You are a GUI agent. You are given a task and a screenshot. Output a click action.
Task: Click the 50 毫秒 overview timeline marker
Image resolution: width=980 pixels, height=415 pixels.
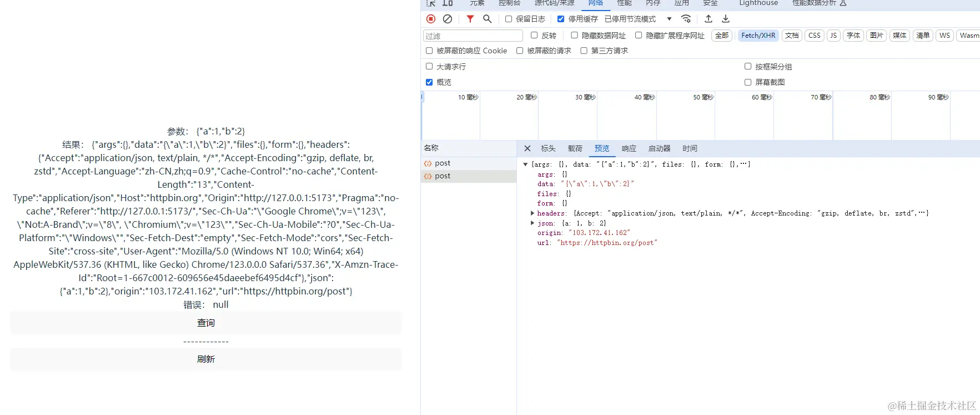pos(703,97)
